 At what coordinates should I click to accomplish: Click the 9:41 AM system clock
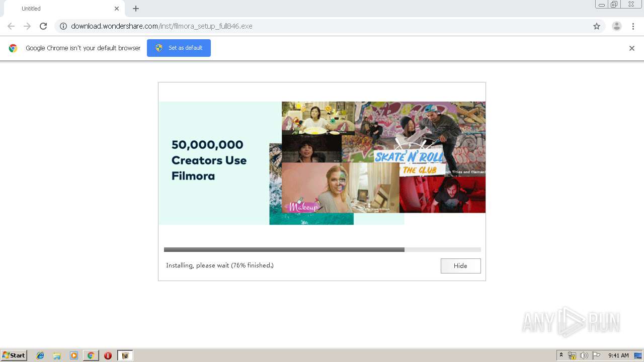pos(618,355)
